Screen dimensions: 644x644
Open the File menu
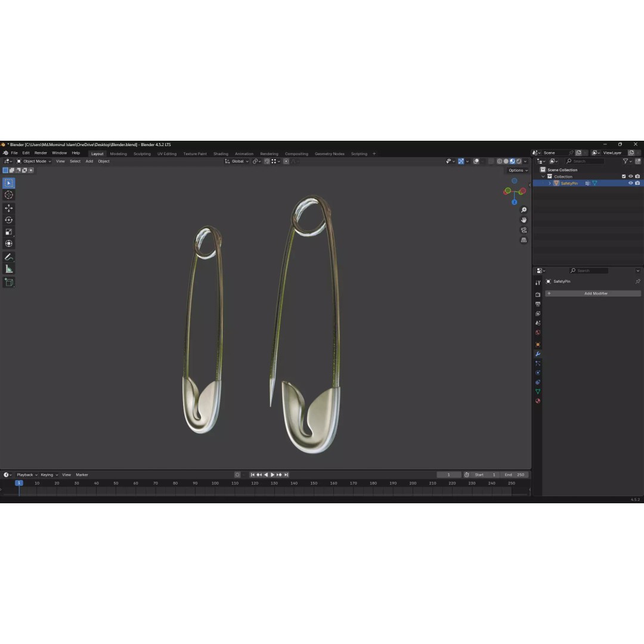coord(14,153)
